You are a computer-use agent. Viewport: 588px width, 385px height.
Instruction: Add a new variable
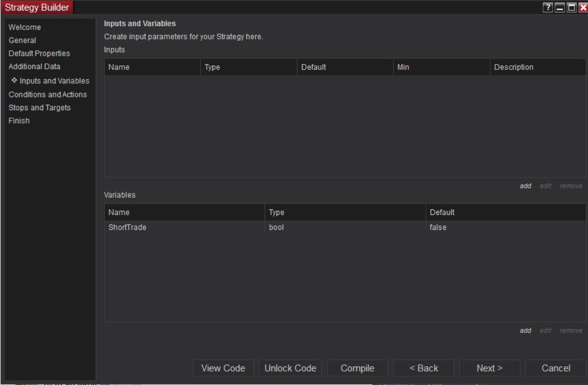click(525, 331)
